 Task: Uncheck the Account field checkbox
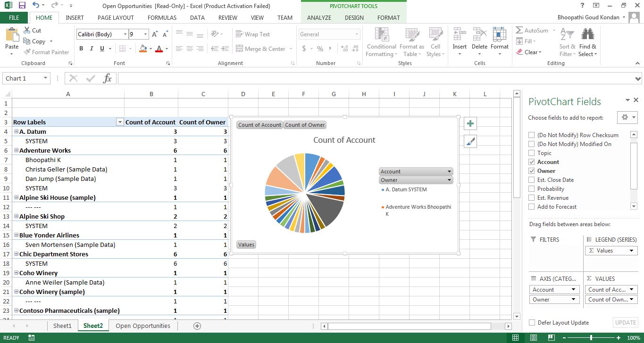(x=532, y=162)
